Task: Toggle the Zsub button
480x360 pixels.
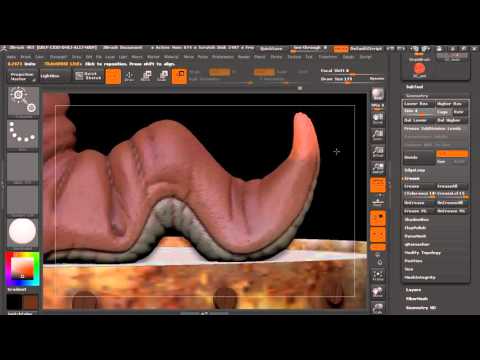Action: point(282,72)
